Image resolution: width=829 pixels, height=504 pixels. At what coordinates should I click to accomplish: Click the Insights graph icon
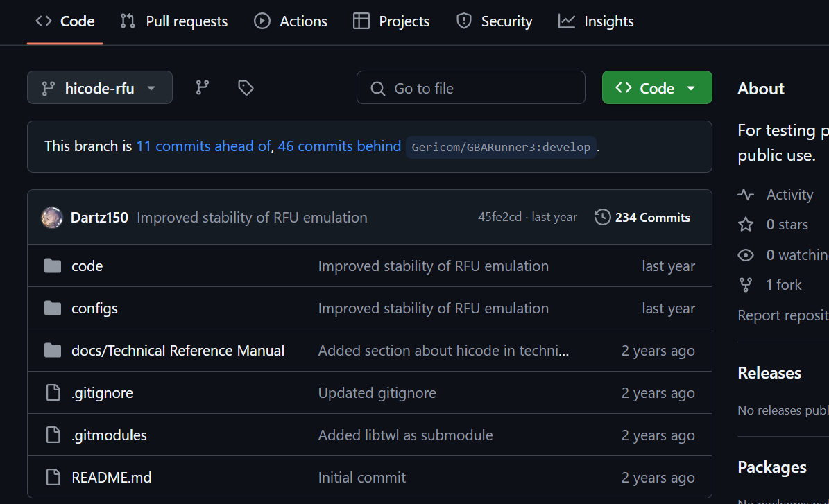point(567,21)
